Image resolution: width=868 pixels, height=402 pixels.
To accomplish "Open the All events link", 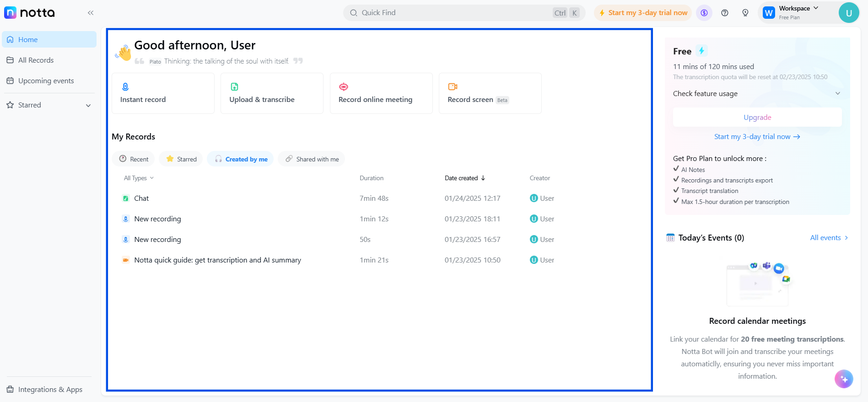I will click(x=829, y=238).
